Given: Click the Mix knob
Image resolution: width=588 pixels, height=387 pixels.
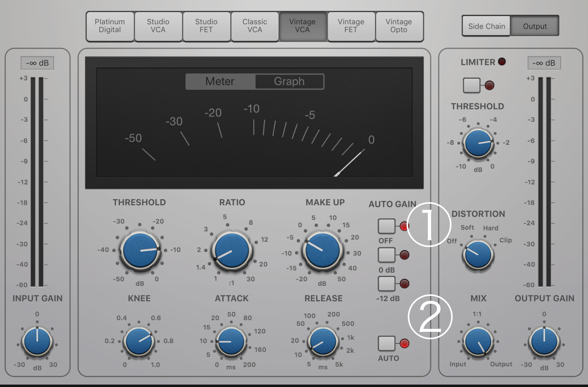Looking at the screenshot, I should tap(478, 342).
